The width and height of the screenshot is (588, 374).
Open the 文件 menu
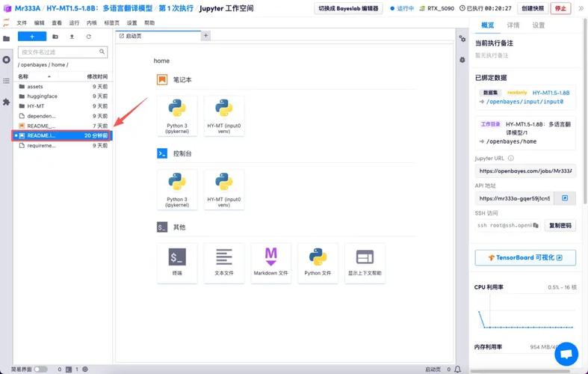coord(22,23)
